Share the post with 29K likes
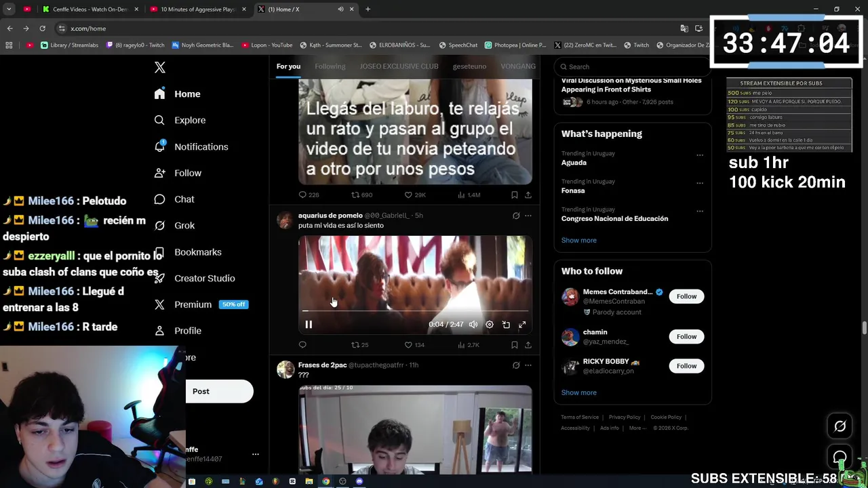Screen dimensions: 868x488 (x=528, y=195)
